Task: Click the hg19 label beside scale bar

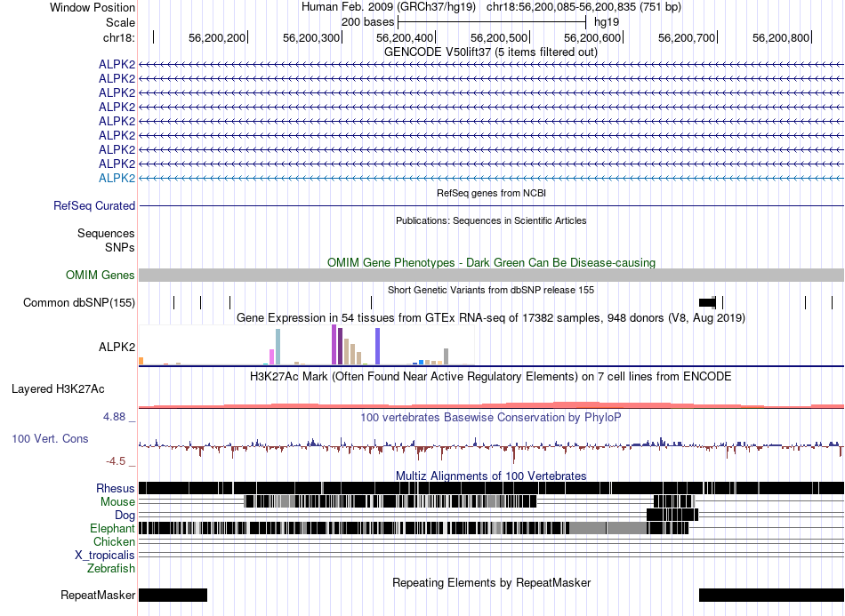Action: pos(607,22)
